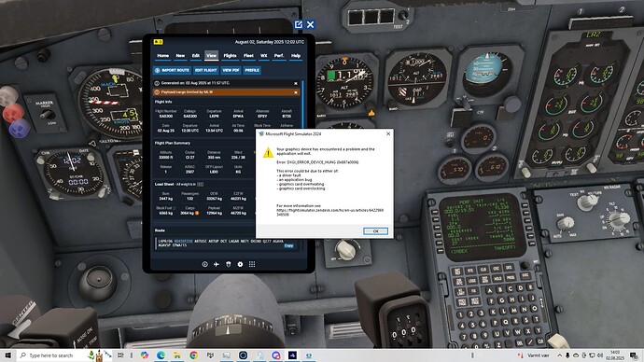Switch to the Home tab in the tablet
The height and width of the screenshot is (362, 644).
click(x=163, y=55)
